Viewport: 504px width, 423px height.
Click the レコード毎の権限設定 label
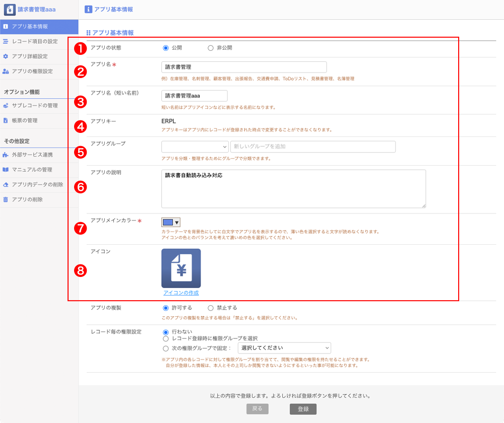[x=116, y=332]
